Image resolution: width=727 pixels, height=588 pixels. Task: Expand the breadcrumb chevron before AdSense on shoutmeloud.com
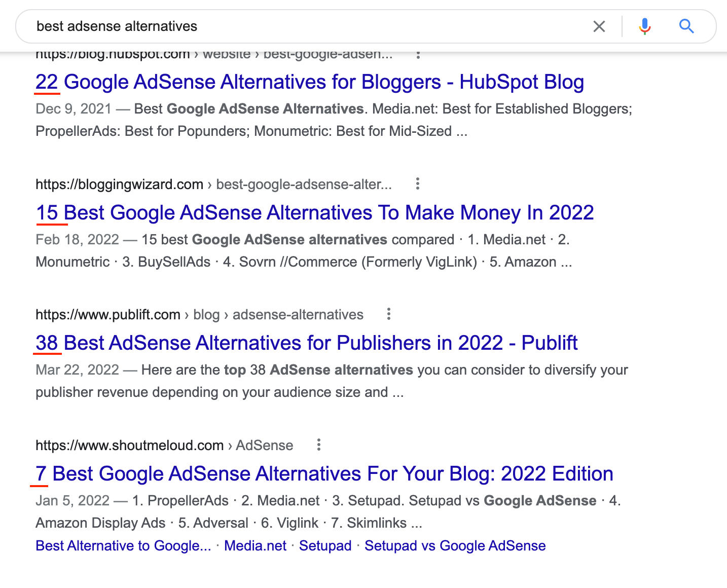coord(229,445)
